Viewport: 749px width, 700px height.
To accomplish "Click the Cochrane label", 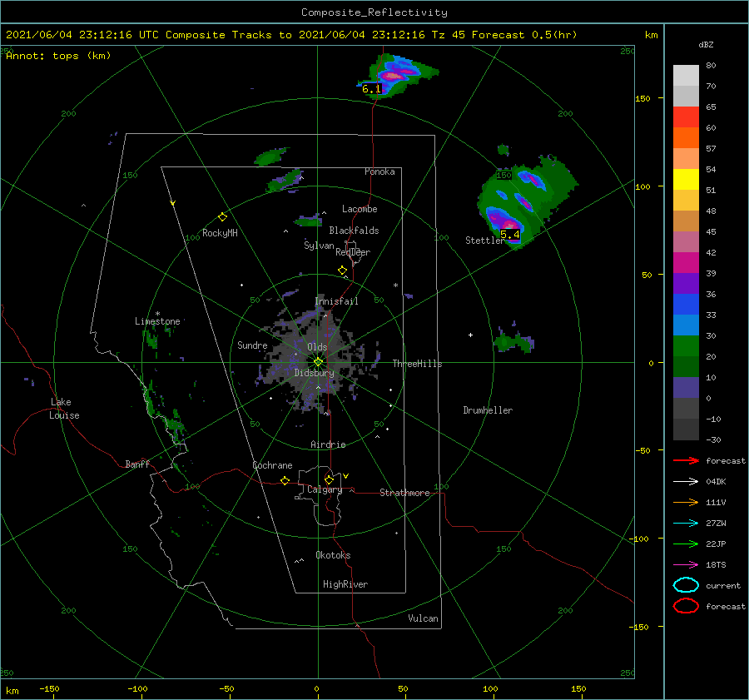I will [272, 465].
